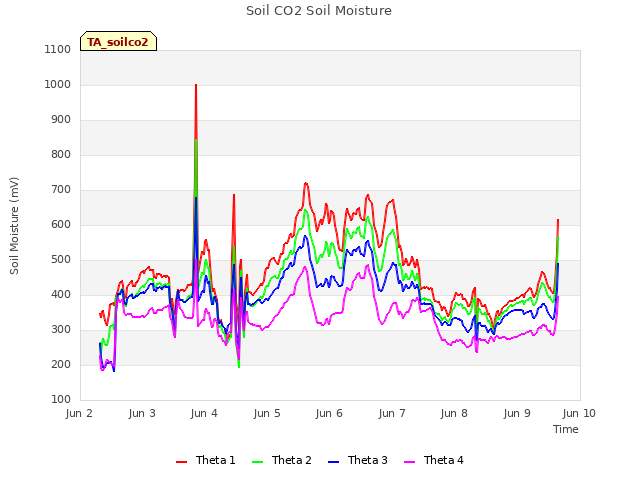Click the Jun 7 x-axis tick label
The height and width of the screenshot is (480, 640).
tap(392, 413)
